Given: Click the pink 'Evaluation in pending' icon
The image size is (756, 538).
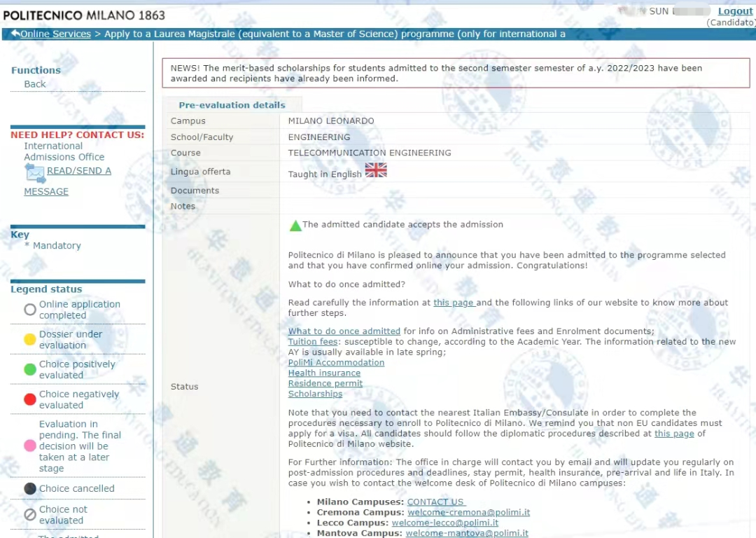Looking at the screenshot, I should 30,446.
